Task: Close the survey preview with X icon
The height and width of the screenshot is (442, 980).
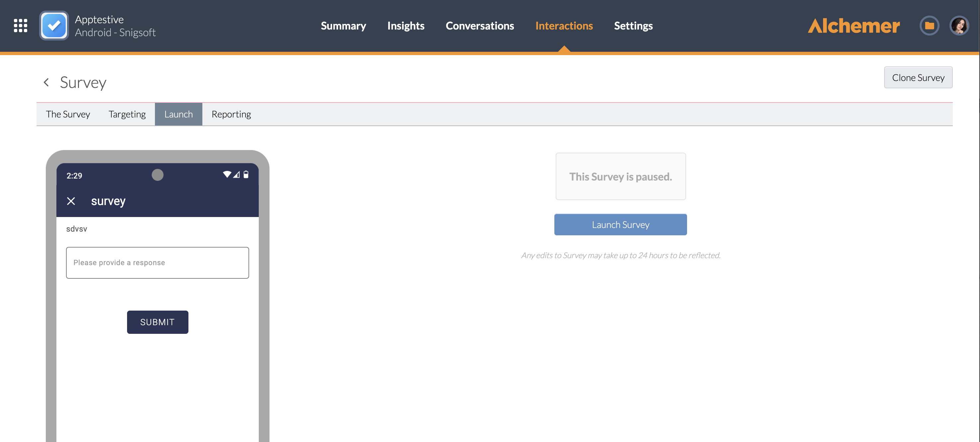Action: [x=71, y=201]
